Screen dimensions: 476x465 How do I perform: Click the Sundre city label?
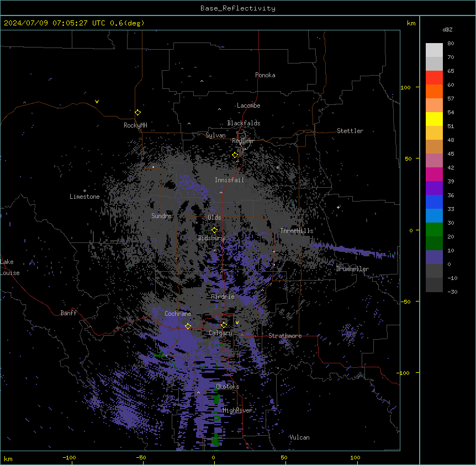point(161,216)
